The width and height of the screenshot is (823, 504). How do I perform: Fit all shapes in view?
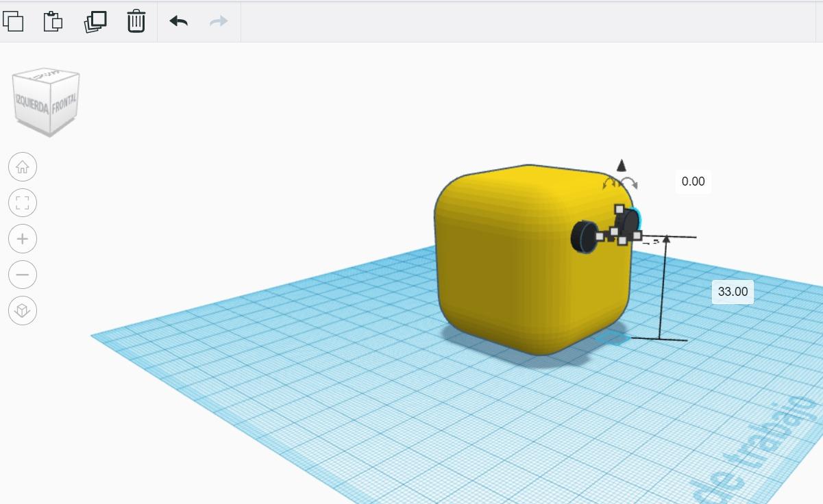pos(23,203)
